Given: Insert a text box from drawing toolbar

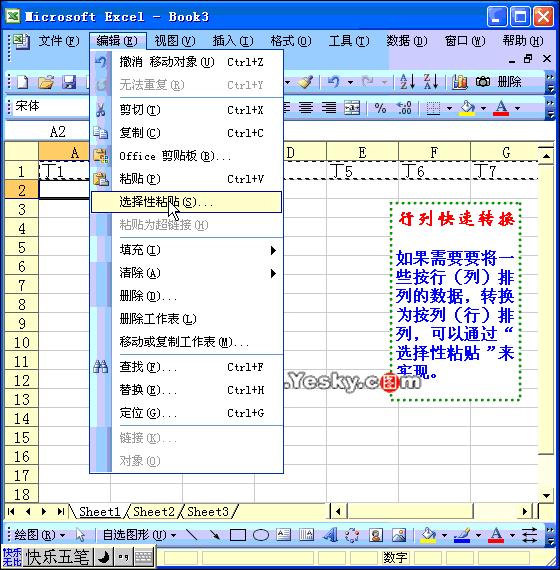Looking at the screenshot, I should point(284,535).
